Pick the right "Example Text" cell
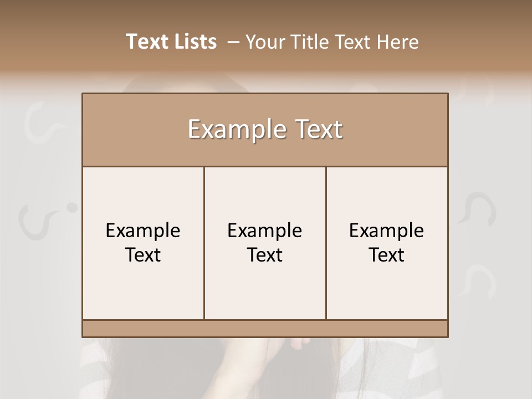Viewport: 532px width, 399px height. [x=387, y=243]
